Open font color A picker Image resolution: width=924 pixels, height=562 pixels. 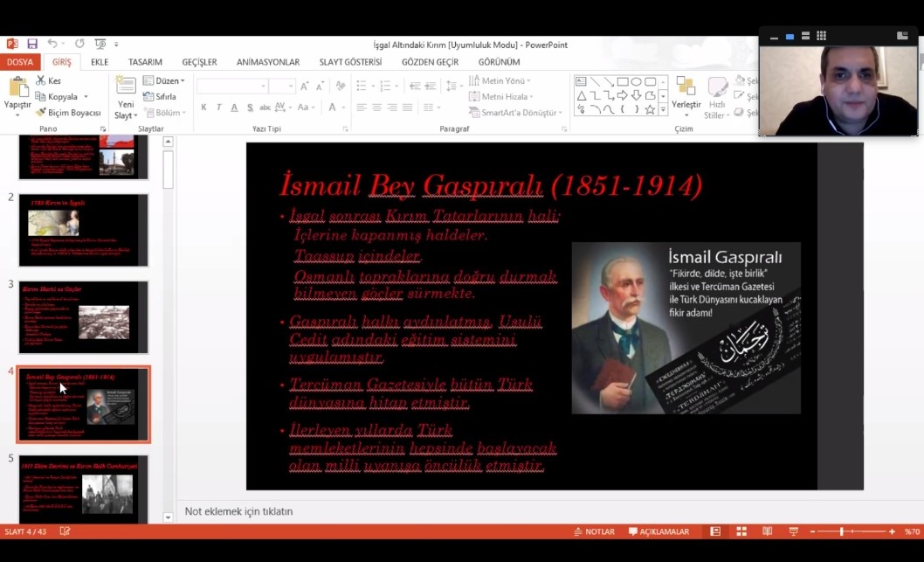click(332, 108)
